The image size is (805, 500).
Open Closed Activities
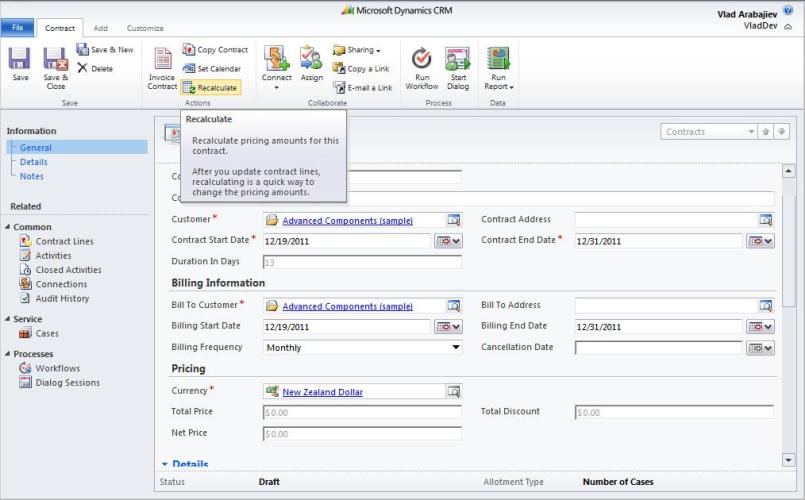pos(60,270)
